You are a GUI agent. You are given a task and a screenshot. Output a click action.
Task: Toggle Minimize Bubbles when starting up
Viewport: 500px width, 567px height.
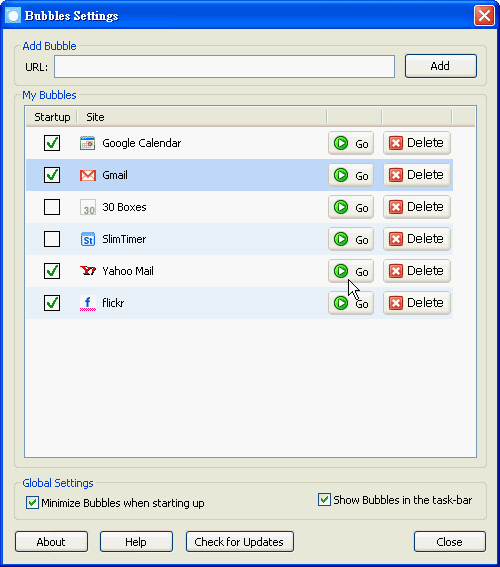tap(32, 503)
